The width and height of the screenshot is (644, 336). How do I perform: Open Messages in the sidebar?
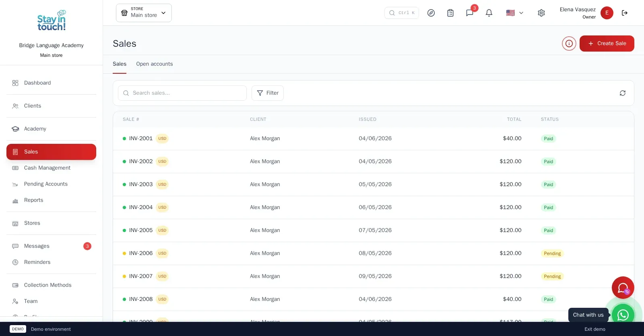click(x=52, y=246)
